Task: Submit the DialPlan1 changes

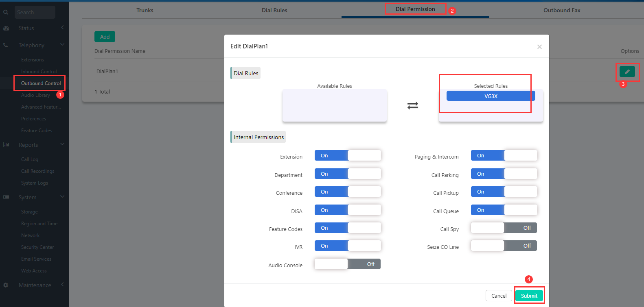Action: click(529, 296)
